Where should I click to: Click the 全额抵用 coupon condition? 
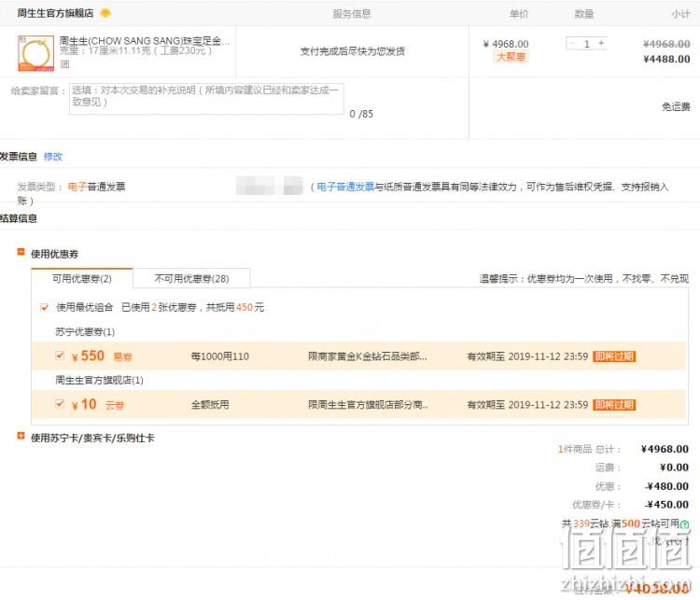click(210, 405)
